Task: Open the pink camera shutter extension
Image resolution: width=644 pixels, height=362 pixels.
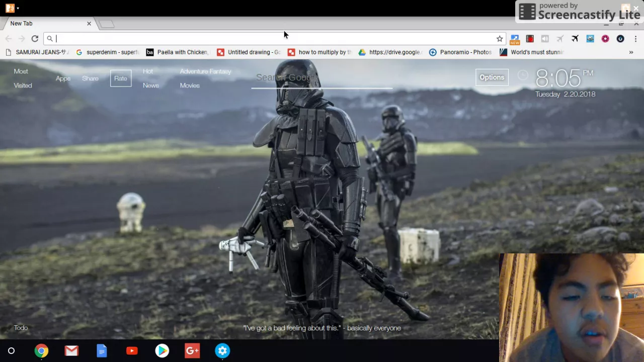Action: pos(605,39)
